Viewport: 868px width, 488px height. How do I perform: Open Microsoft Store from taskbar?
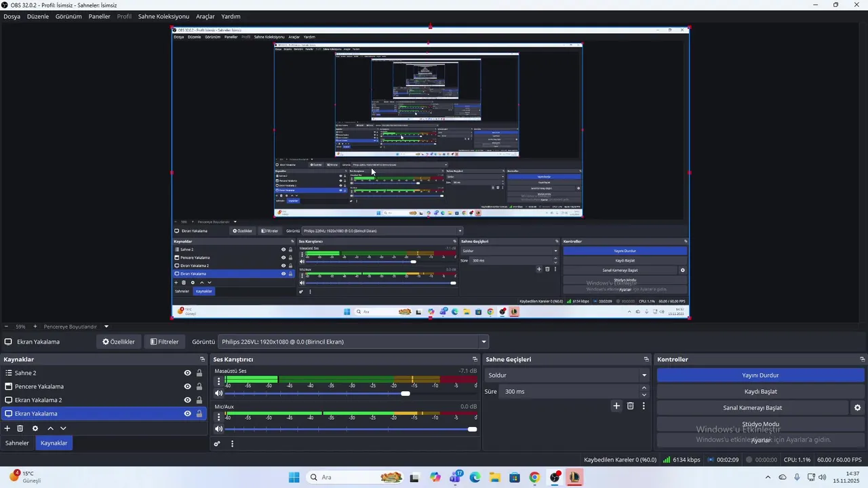click(515, 477)
